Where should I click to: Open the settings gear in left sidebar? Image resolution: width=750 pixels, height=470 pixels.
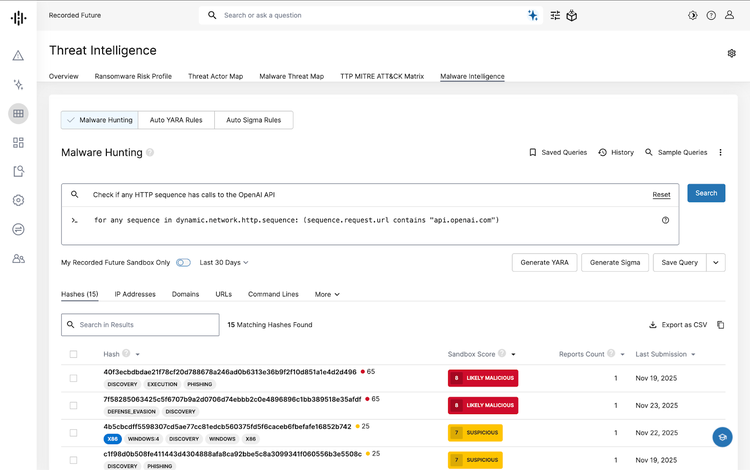click(18, 200)
